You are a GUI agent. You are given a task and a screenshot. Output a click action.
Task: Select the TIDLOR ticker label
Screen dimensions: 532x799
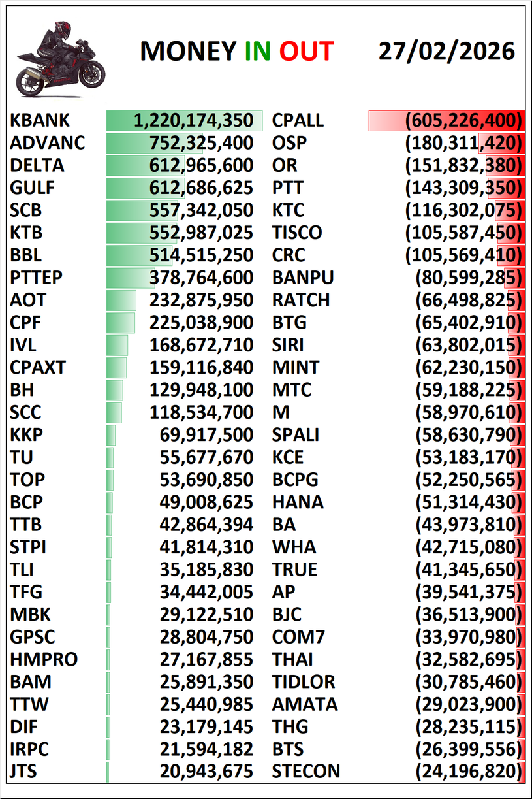point(304,682)
